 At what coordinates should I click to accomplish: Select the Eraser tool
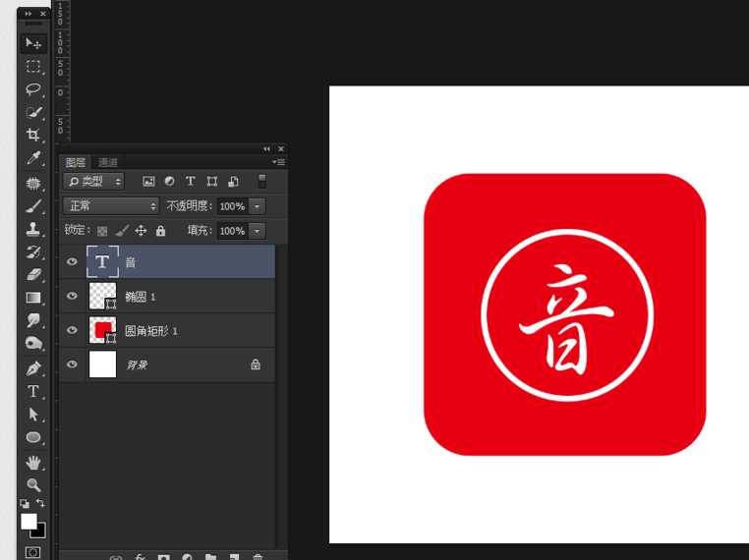click(x=33, y=274)
